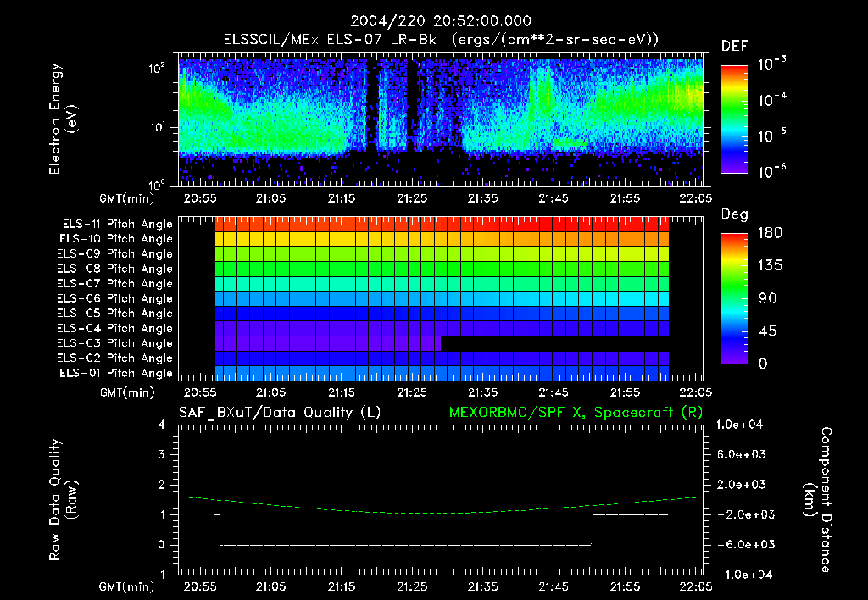
Task: Click the quality level 0 line in bottom plot
Action: (406, 545)
